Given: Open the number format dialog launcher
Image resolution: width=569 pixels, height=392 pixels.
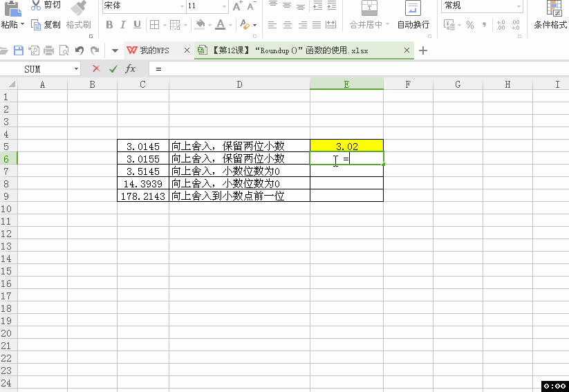Looking at the screenshot, I should pyautogui.click(x=520, y=36).
